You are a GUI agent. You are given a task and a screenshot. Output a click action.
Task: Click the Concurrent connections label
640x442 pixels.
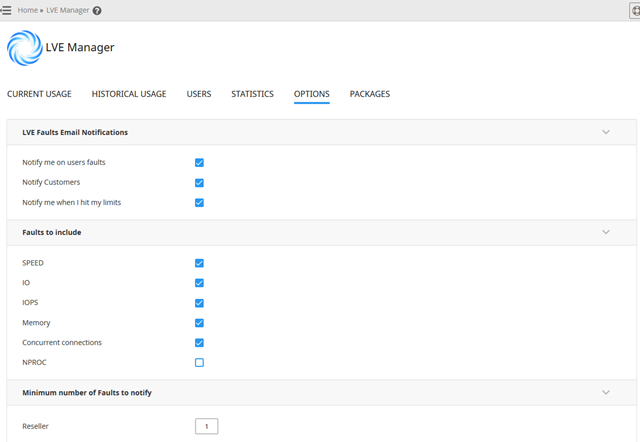coord(62,342)
